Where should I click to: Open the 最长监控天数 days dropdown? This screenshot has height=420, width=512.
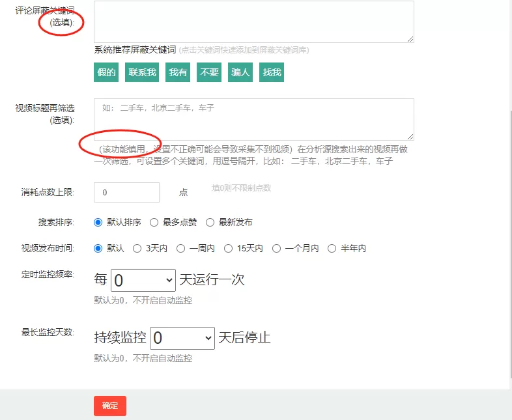(x=182, y=338)
